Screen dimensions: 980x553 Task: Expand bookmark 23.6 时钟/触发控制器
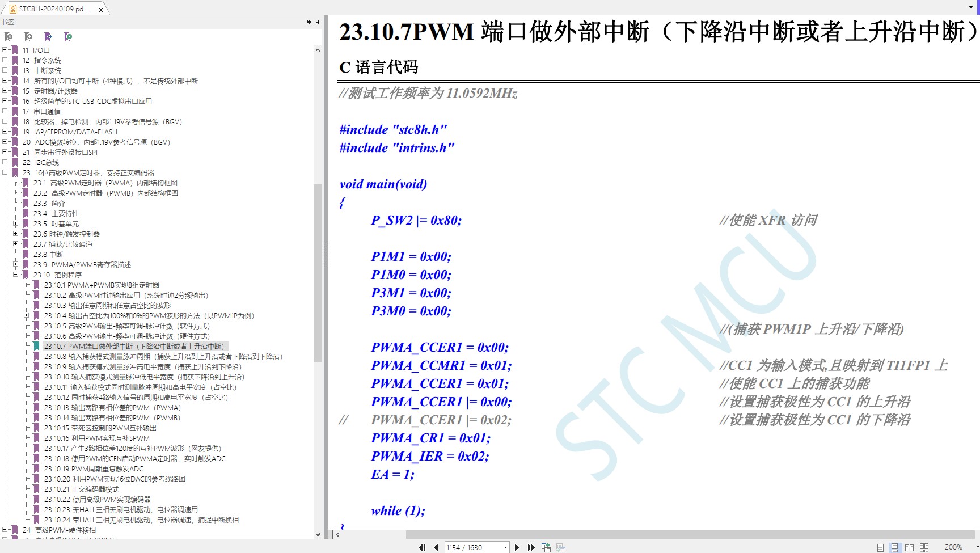click(x=16, y=234)
